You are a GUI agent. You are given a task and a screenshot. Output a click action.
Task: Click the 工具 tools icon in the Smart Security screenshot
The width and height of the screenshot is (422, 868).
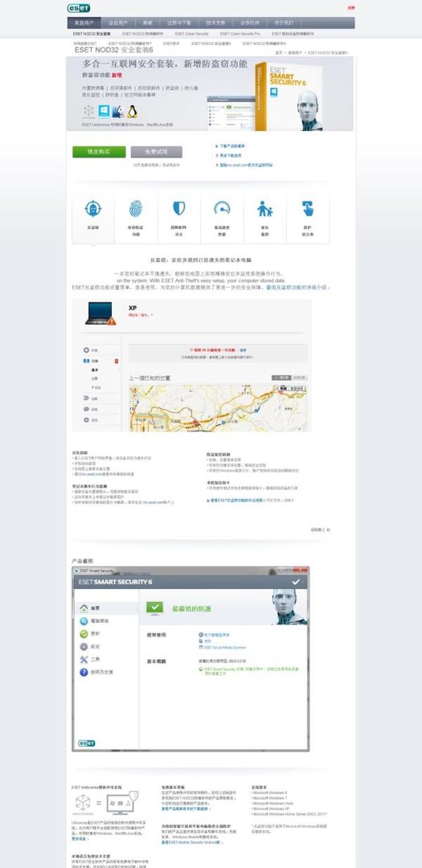(84, 659)
